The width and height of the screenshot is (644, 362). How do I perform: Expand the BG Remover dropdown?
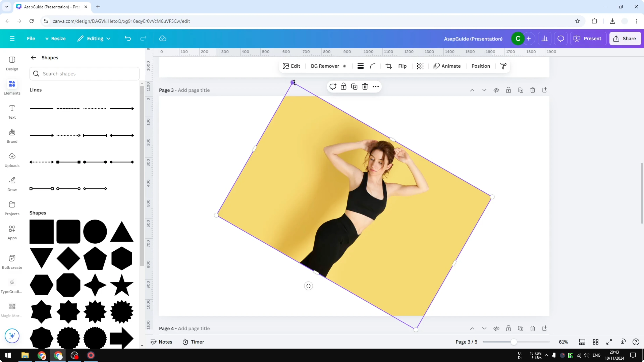(345, 66)
